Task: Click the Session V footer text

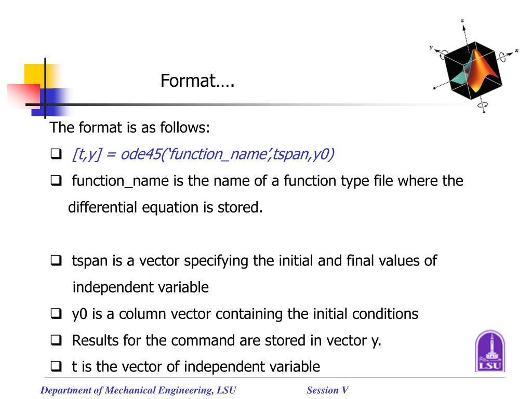Action: coord(327,390)
